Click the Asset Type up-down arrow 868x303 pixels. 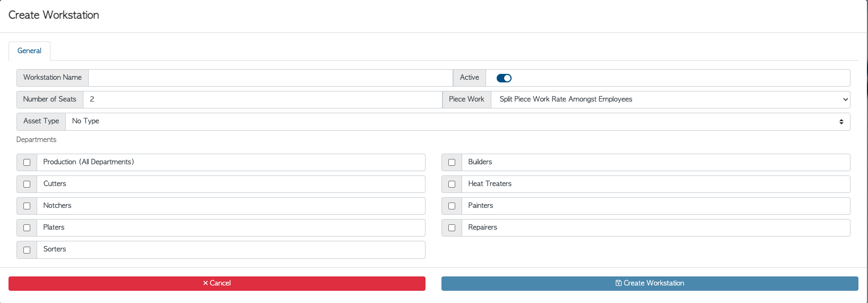[841, 122]
